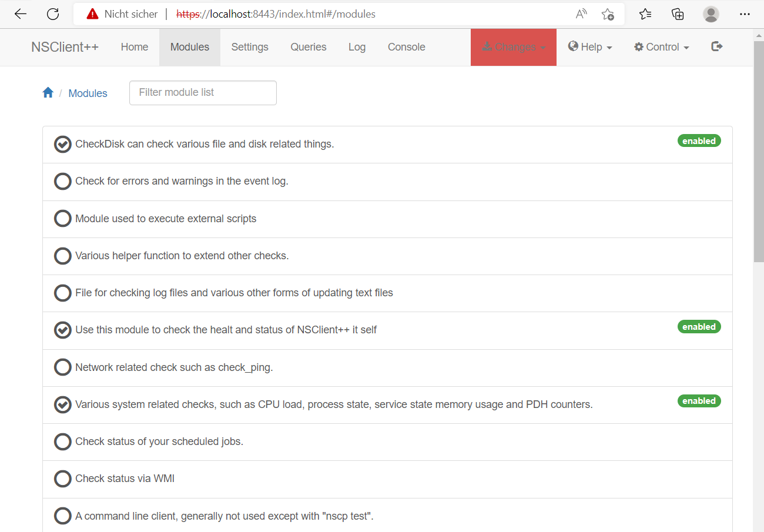Image resolution: width=764 pixels, height=532 pixels.
Task: Click the CheckDisk enabled badge
Action: 699,141
